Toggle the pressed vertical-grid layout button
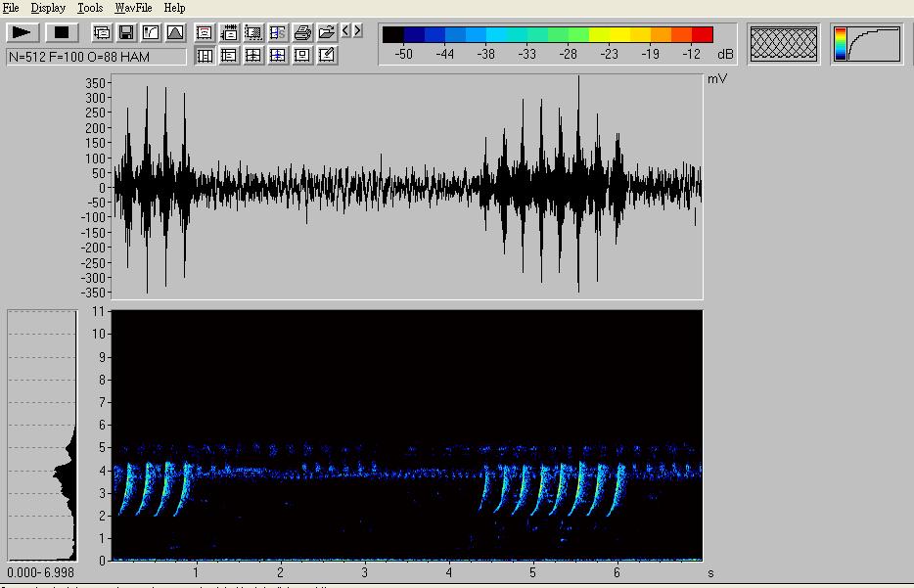The height and width of the screenshot is (588, 914). (205, 56)
